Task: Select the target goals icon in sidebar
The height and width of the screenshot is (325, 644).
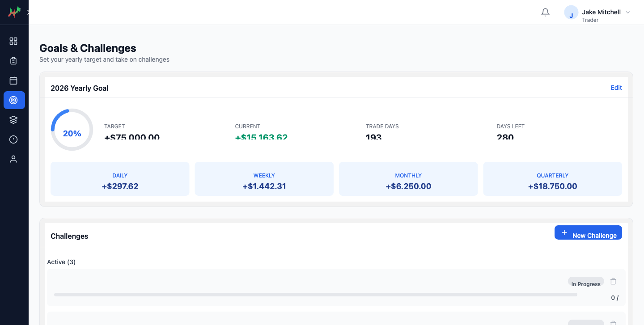Action: [x=14, y=100]
